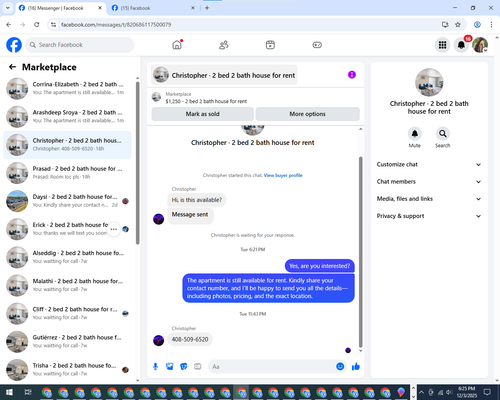Reload the page in Chrome
The height and width of the screenshot is (400, 500).
click(37, 25)
